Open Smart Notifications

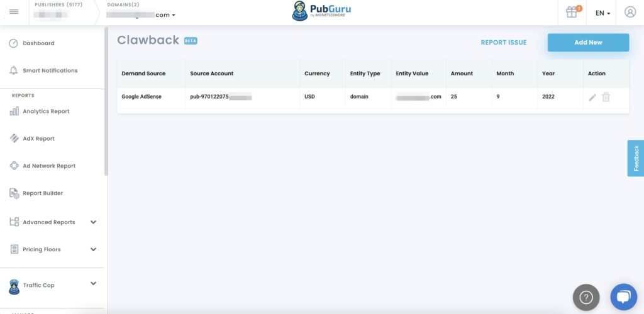point(50,70)
